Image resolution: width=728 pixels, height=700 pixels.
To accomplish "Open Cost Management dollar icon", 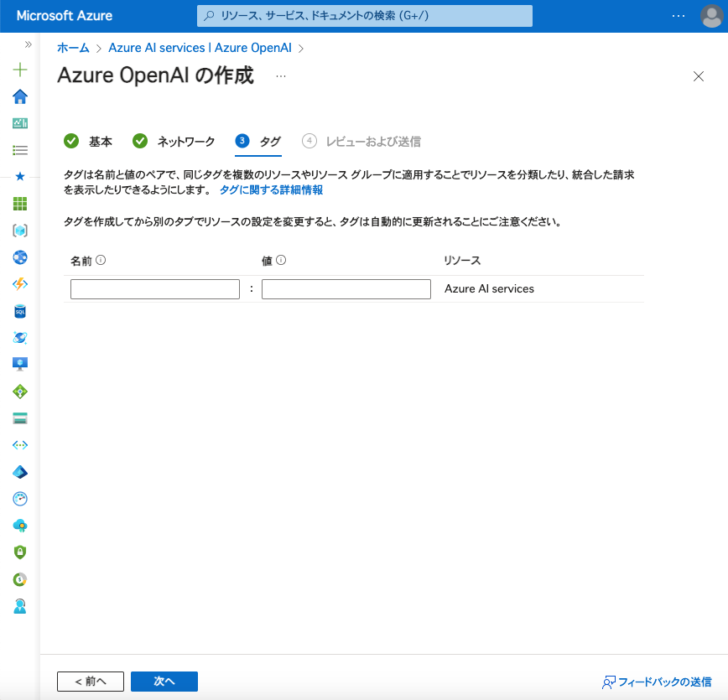I will (20, 579).
